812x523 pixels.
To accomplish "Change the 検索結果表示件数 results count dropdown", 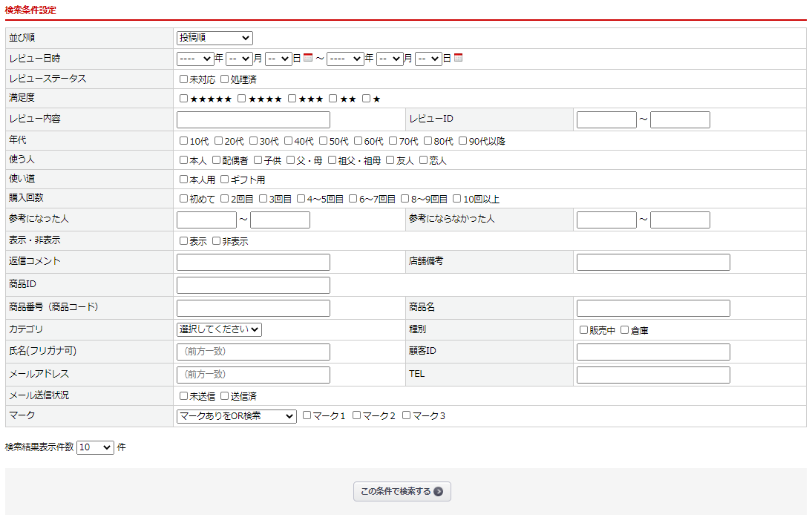I will [x=95, y=447].
